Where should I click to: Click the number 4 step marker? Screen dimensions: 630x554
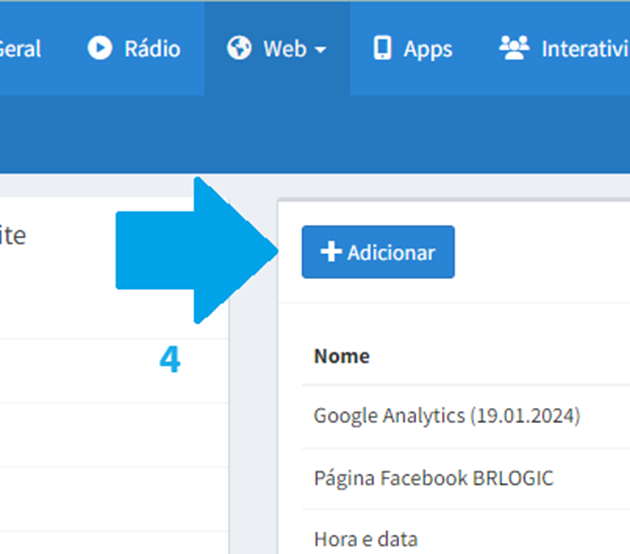[170, 359]
